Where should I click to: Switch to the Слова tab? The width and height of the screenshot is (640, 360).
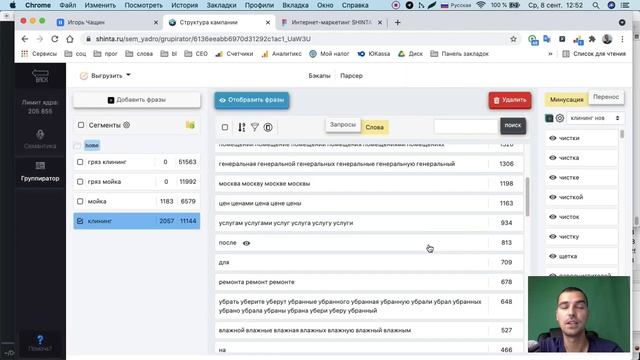pos(374,127)
